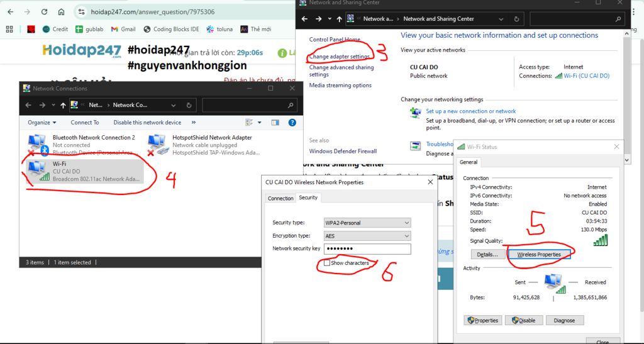The width and height of the screenshot is (644, 344).
Task: Click the Details button in Wi-Fi Status
Action: (x=487, y=255)
